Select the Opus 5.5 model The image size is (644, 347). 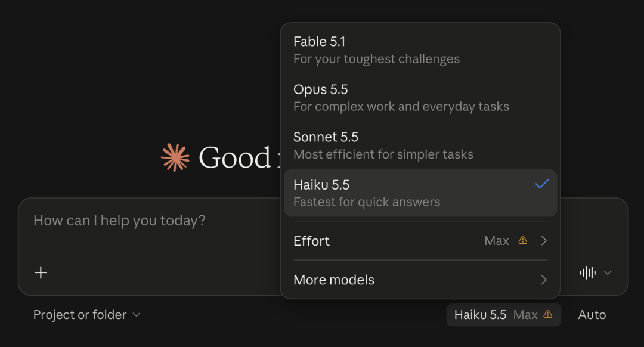point(420,98)
